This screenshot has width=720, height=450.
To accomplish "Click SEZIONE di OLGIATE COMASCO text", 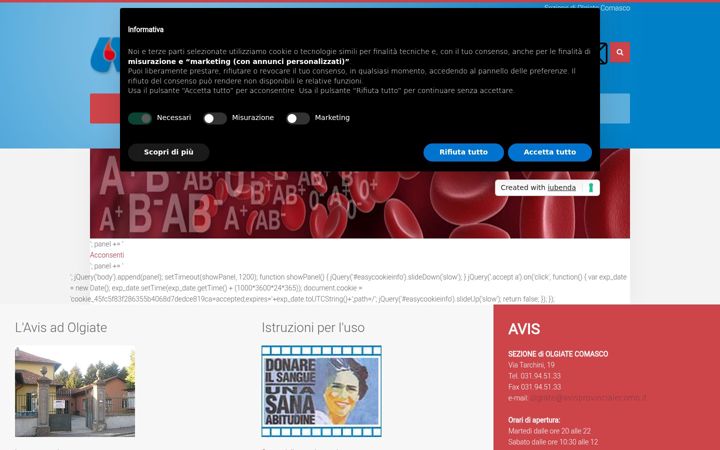I will tap(558, 354).
